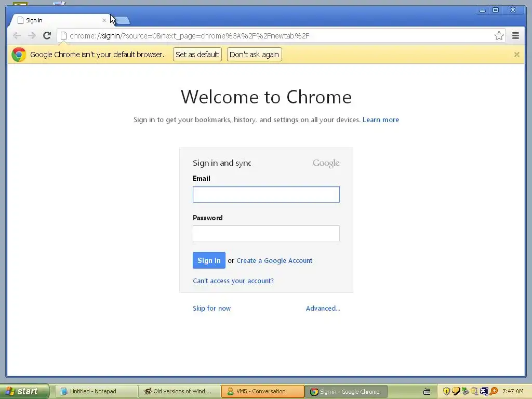Click into the Password field

click(266, 234)
